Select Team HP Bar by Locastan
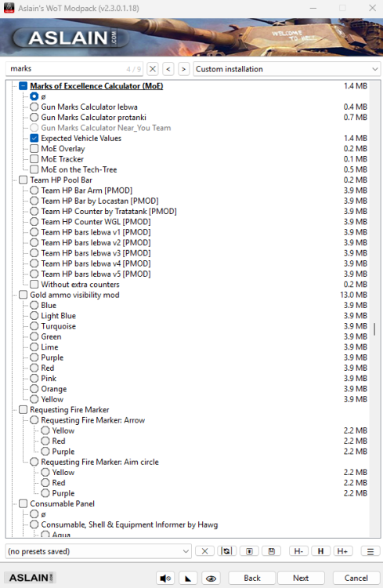383x588 pixels. 34,201
